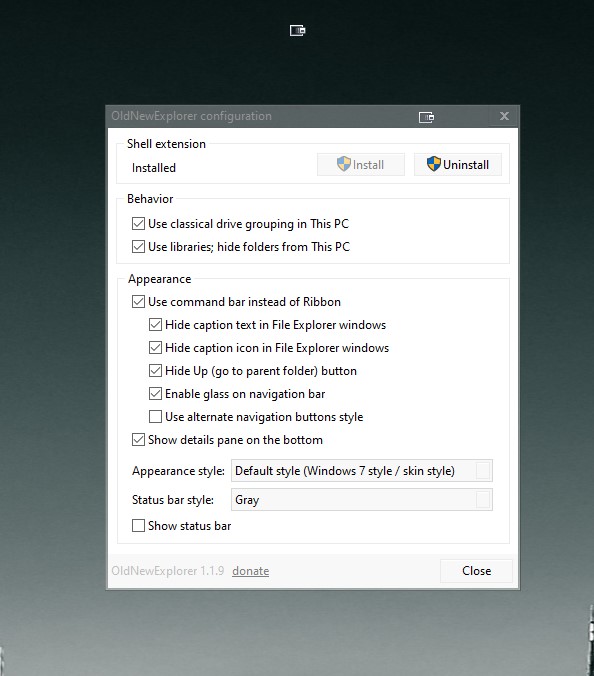Image resolution: width=594 pixels, height=676 pixels.
Task: Click the Uninstall shell extension button
Action: tap(458, 164)
